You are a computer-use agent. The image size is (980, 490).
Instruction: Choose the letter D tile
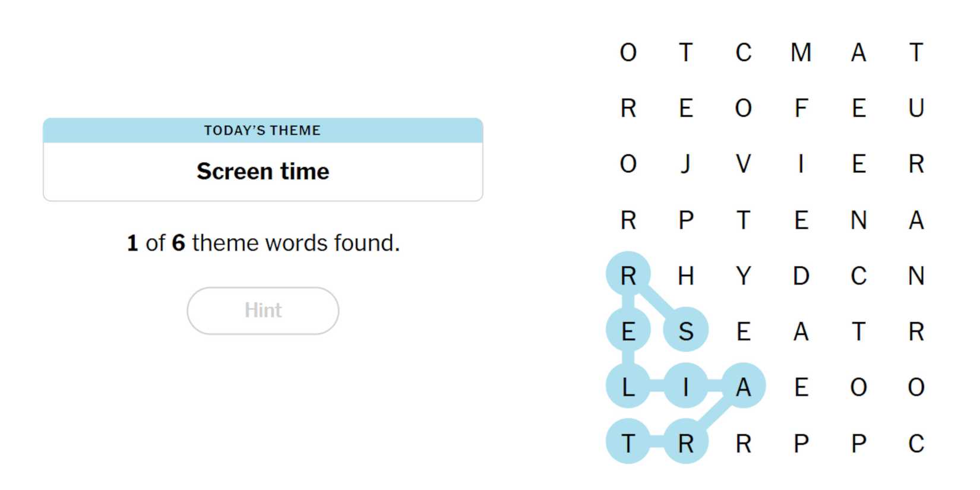801,276
